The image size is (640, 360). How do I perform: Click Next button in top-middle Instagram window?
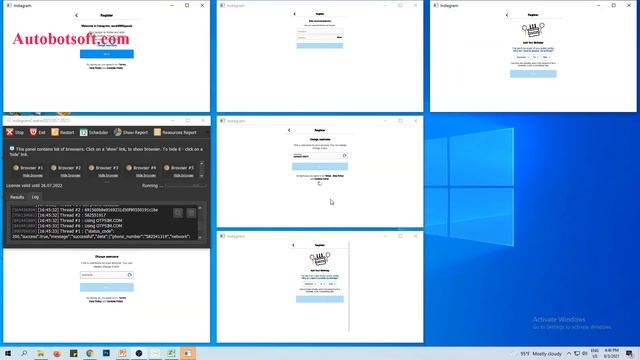[320, 46]
